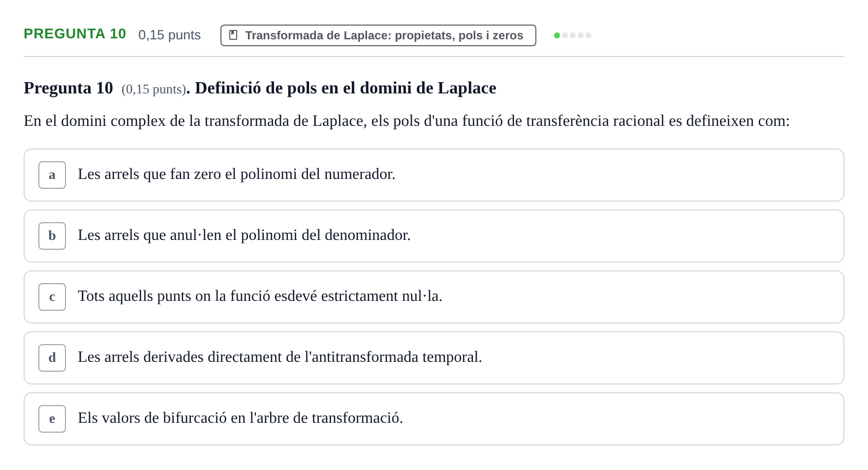Viewport: 868px width, 470px height.
Task: Click the '(0,15 punts)' text in the heading
Action: (154, 89)
